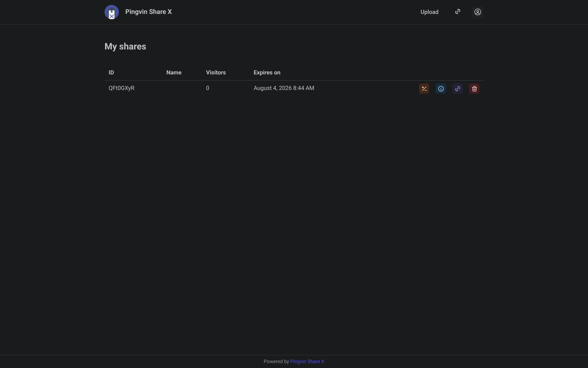Click the Pingvin Share X penguin logo

tap(112, 12)
